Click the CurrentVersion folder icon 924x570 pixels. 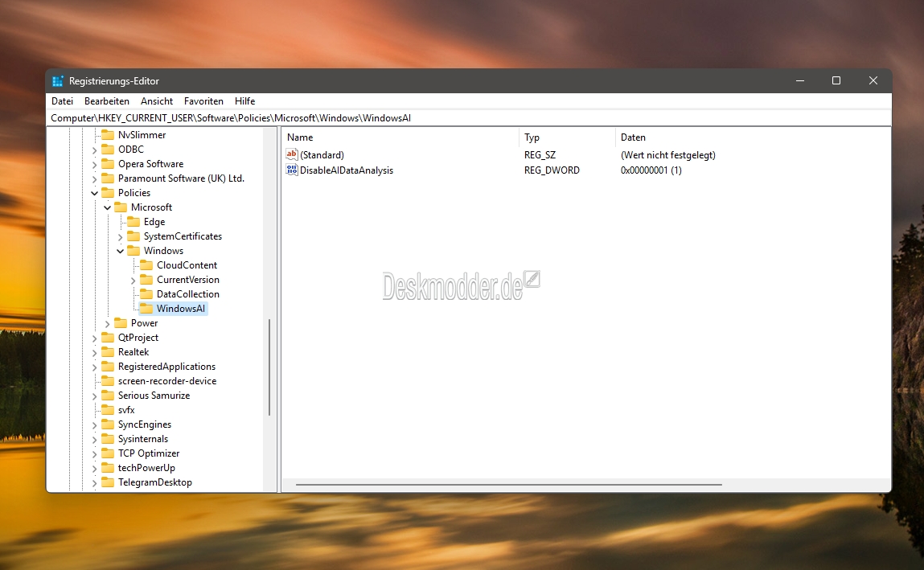coord(146,280)
